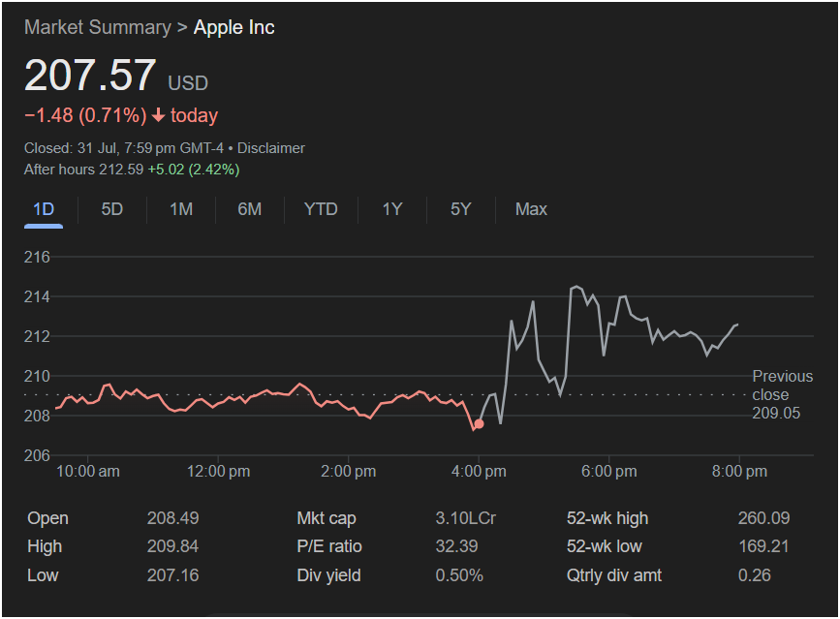The image size is (840, 619).
Task: Click the P/E ratio label
Action: tap(329, 546)
